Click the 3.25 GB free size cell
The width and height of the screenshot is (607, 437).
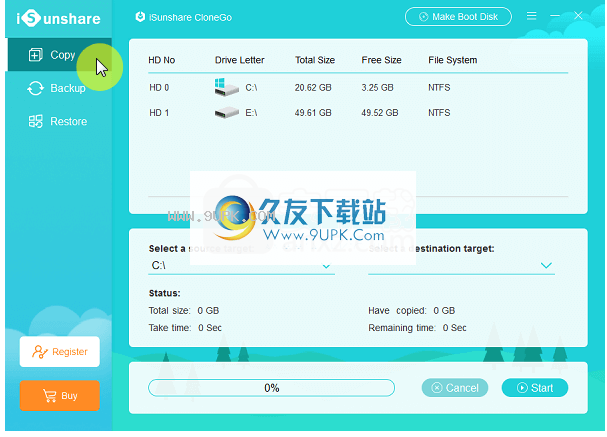coord(377,87)
